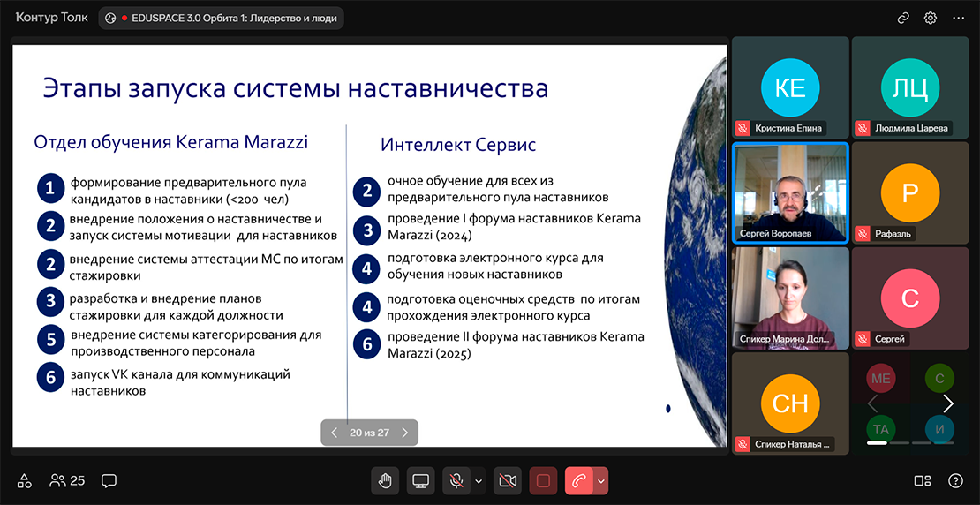Click Отдел обучения Kerama Marazzi heading
The height and width of the screenshot is (505, 980).
(170, 142)
